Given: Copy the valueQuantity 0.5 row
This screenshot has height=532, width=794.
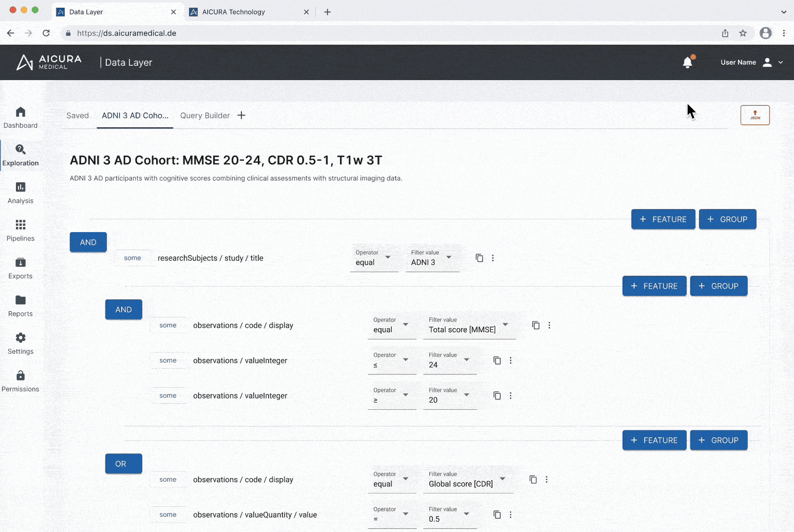Looking at the screenshot, I should coord(497,515).
